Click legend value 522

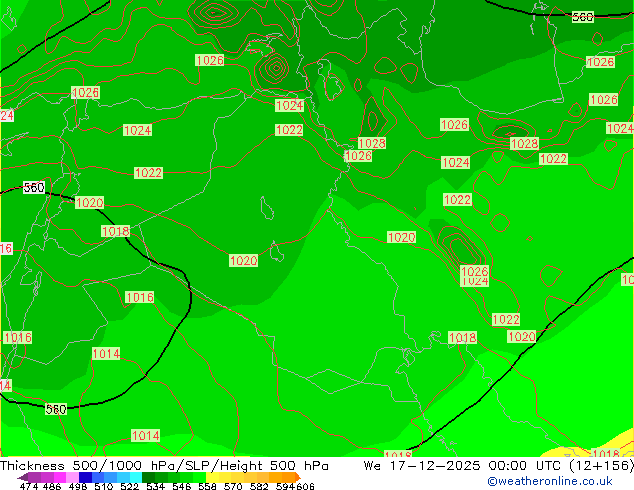129,486
